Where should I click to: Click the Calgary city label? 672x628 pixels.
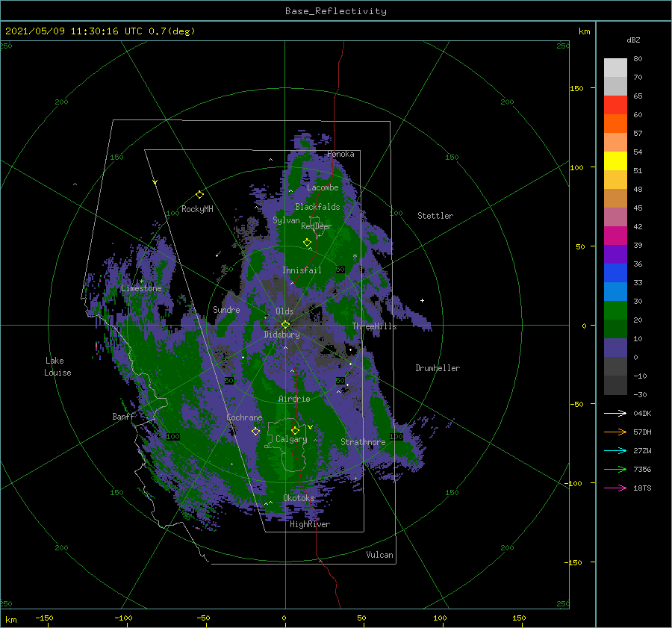(291, 439)
